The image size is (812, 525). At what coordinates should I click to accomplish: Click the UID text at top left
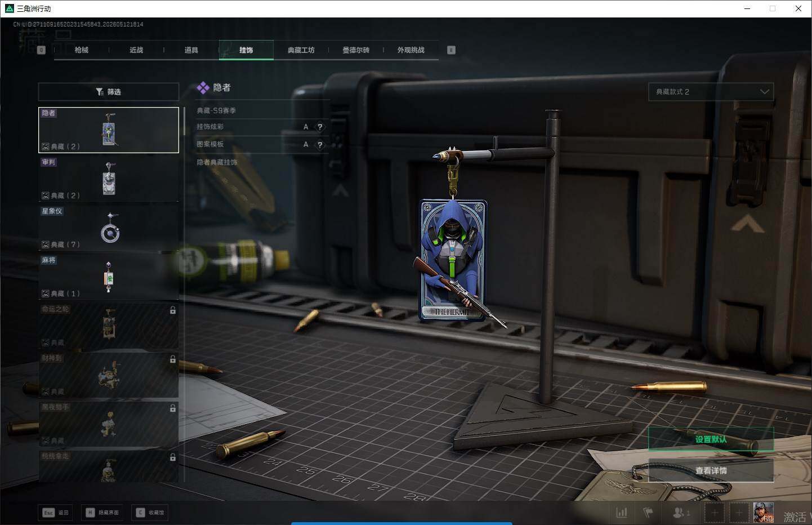click(x=78, y=24)
